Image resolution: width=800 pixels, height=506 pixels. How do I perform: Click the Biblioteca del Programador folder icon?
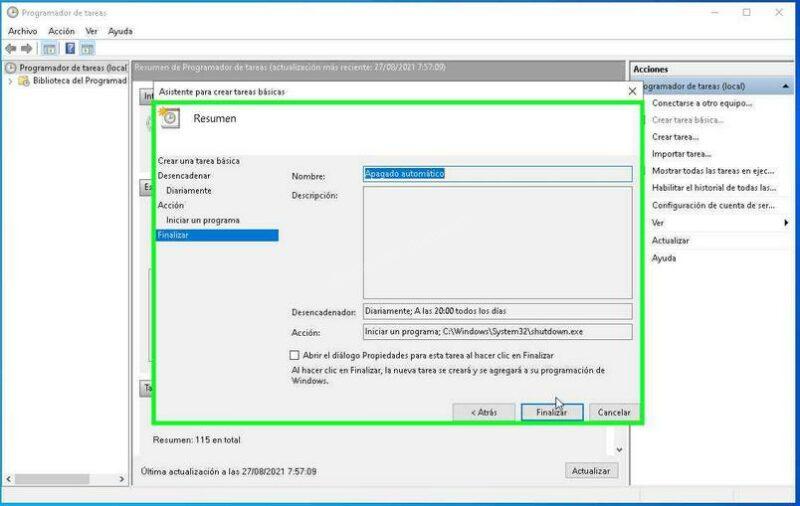[x=23, y=81]
